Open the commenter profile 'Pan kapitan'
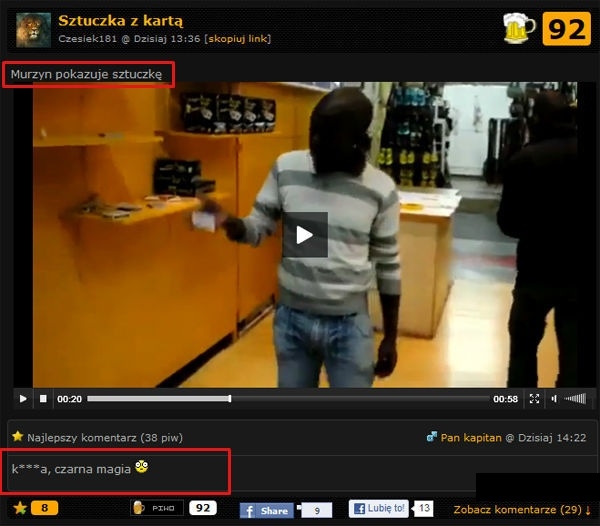The image size is (600, 526). 470,437
